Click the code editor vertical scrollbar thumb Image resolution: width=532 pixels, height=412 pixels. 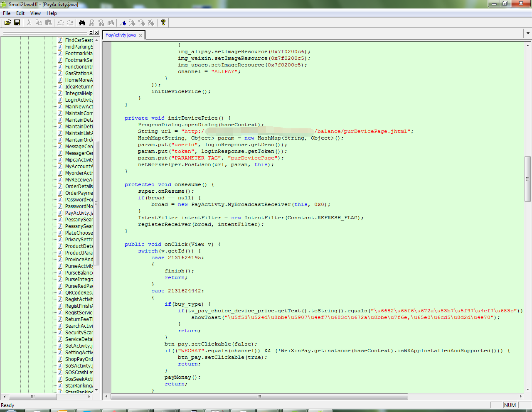pyautogui.click(x=528, y=179)
